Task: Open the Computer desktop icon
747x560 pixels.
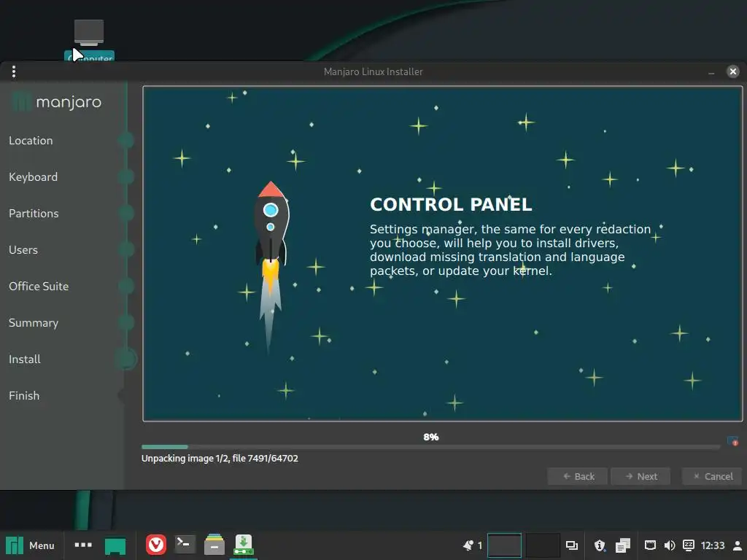Action: [89, 40]
